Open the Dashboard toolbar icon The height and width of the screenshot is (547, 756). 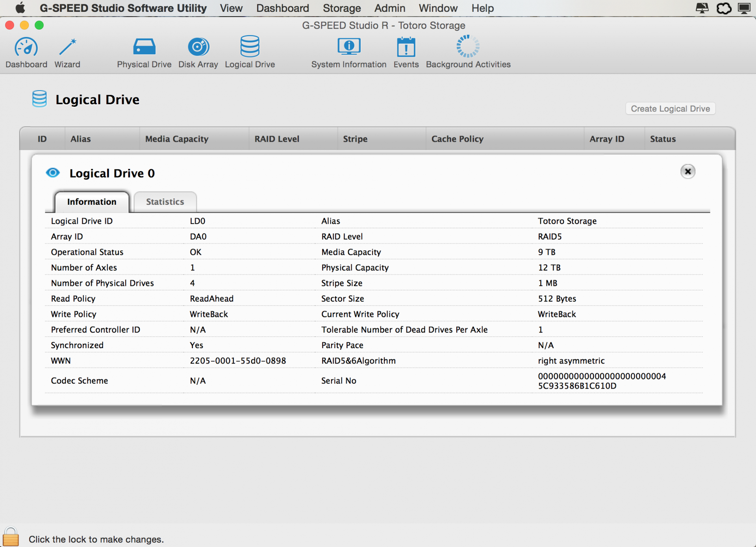tap(26, 48)
